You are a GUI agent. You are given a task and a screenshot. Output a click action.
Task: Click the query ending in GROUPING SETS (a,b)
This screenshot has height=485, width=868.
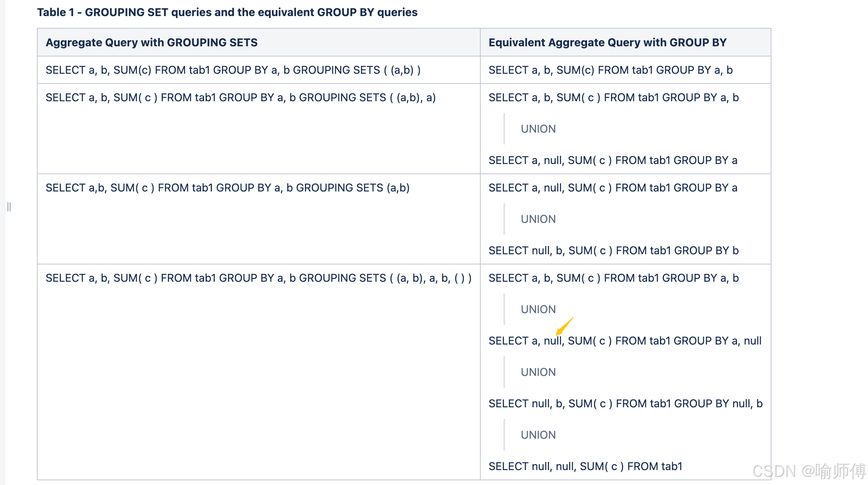[x=228, y=188]
